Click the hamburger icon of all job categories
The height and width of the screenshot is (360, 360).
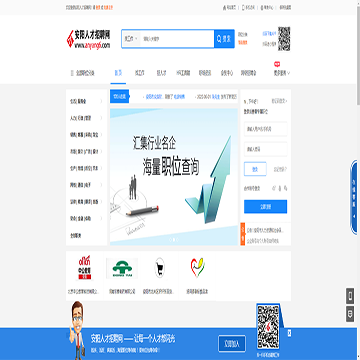coord(72,73)
